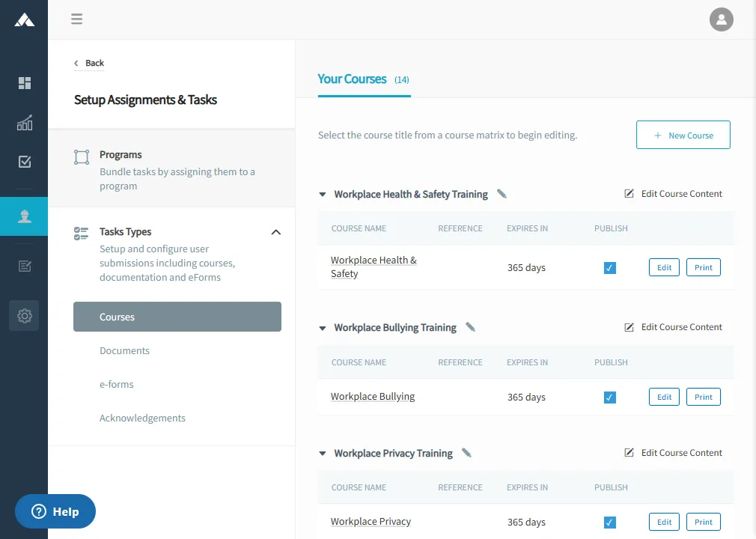Toggle the hamburger menu icon
Screen dimensions: 756x539
77,19
